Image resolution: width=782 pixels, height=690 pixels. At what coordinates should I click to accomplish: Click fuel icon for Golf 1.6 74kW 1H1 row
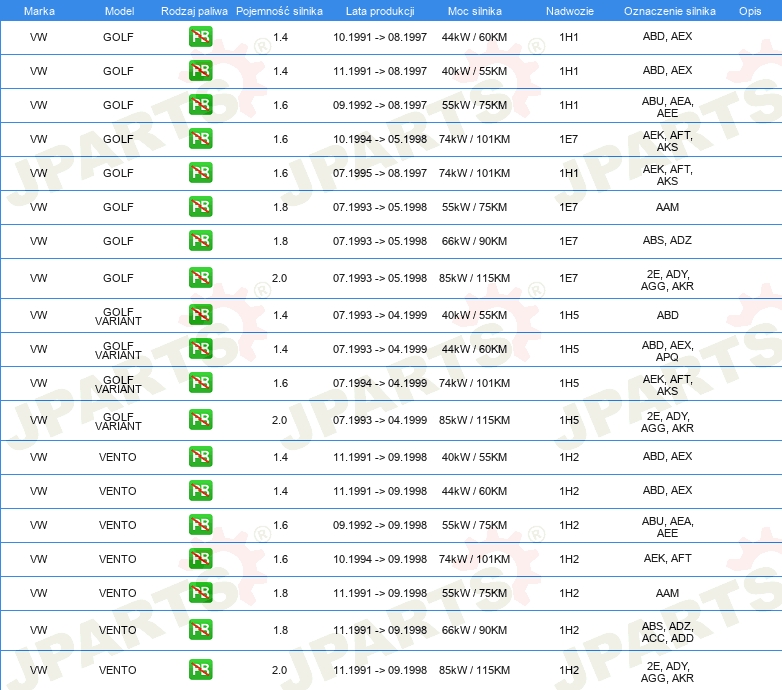click(x=200, y=172)
